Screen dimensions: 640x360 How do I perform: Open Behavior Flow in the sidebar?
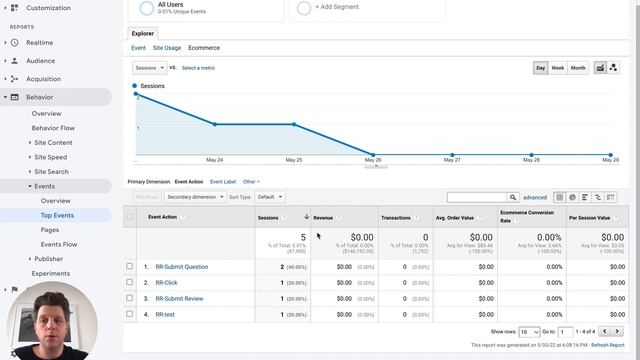click(x=53, y=128)
